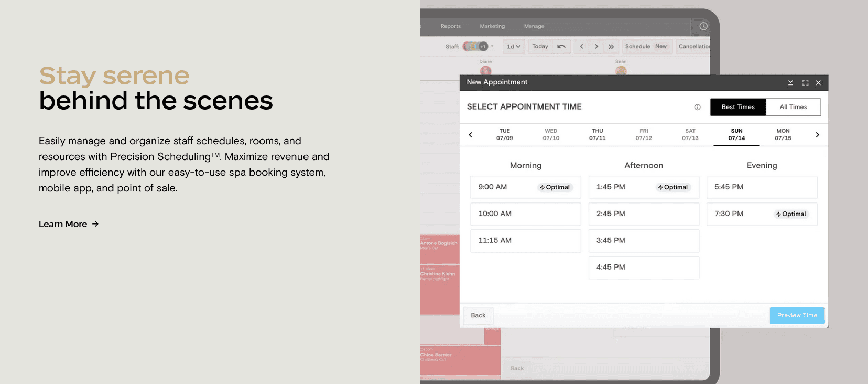
Task: Click the Optimal badge on 7:30 PM
Action: (791, 214)
